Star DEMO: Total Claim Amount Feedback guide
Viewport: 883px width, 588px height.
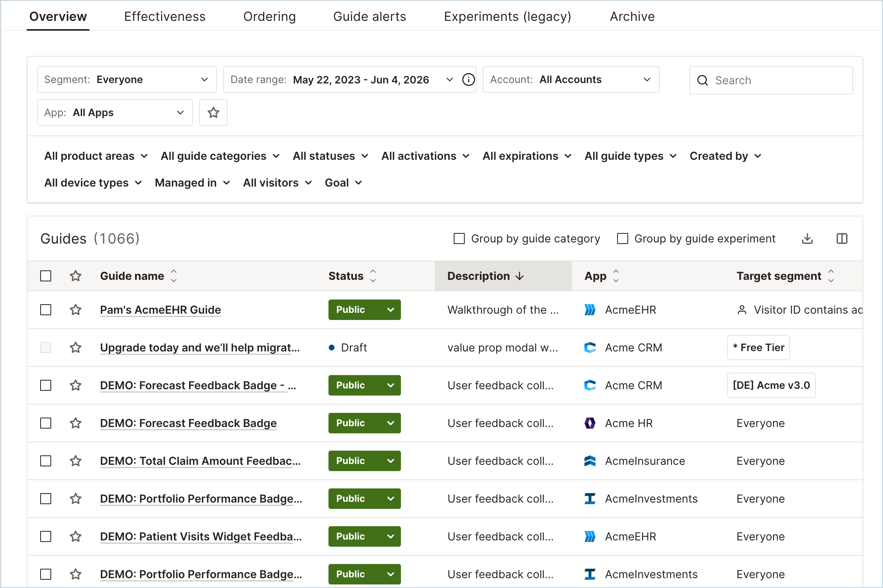[76, 461]
